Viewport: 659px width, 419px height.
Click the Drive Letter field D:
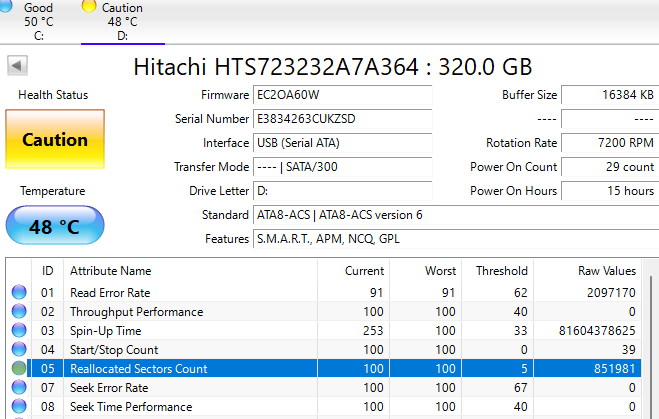343,191
